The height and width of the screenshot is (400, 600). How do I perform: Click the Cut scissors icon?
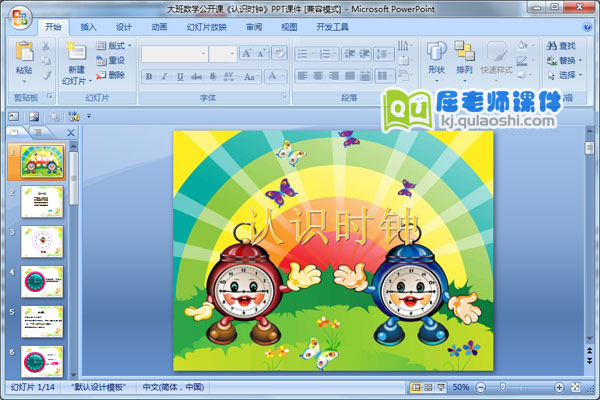[46, 46]
